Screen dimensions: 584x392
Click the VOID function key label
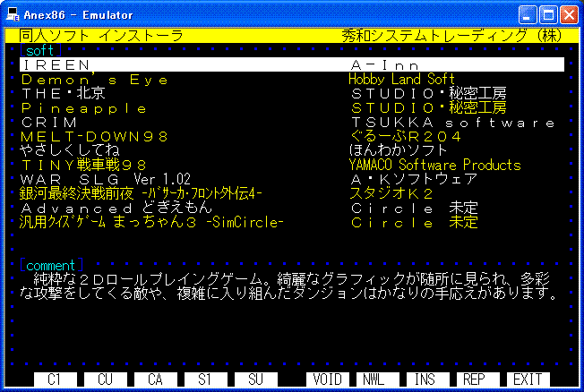tap(328, 379)
